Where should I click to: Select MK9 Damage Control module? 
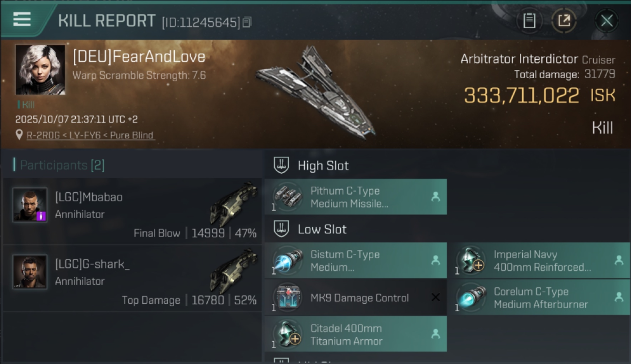356,298
